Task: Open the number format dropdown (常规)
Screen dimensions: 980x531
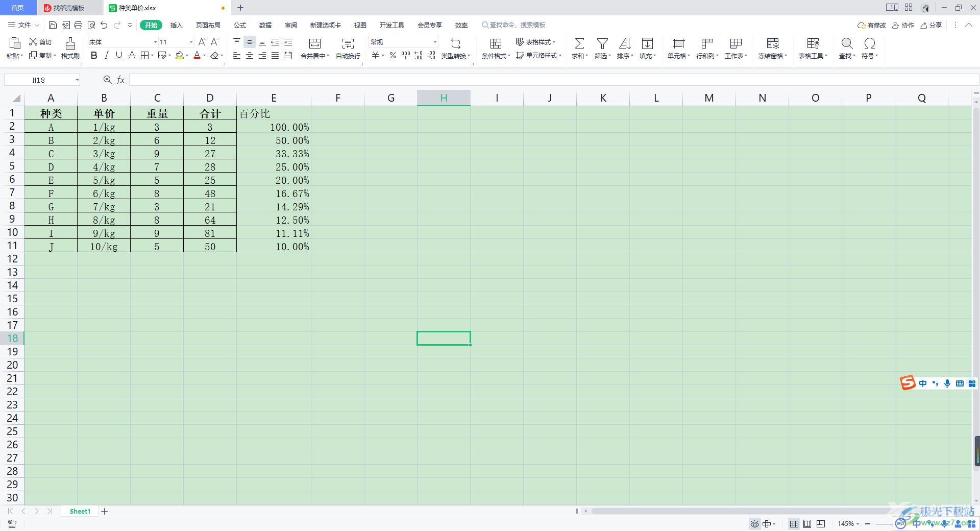Action: tap(435, 42)
